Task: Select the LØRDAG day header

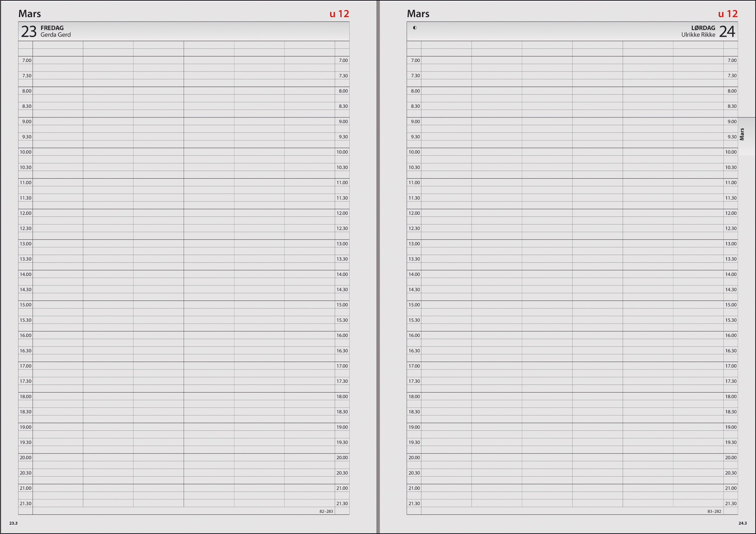Action: (703, 28)
